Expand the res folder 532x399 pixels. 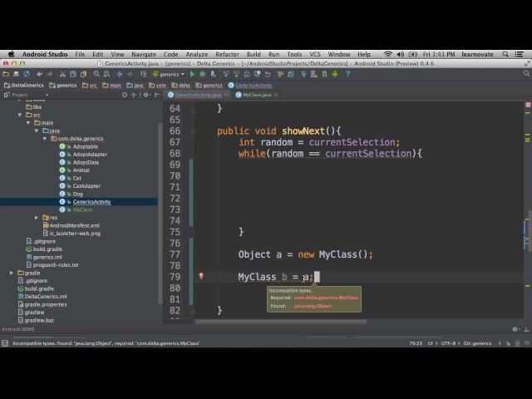click(x=37, y=218)
